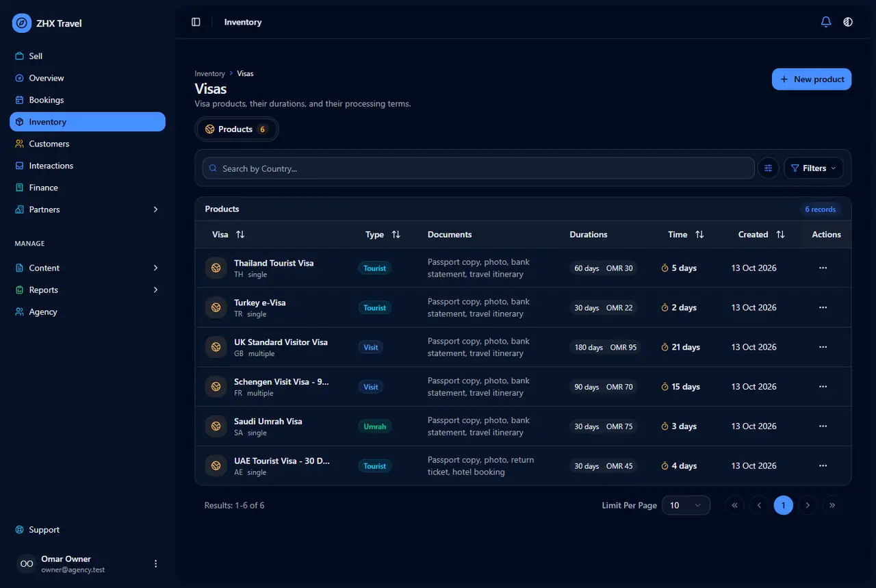The image size is (876, 588).
Task: Sort the table by Time column
Action: point(699,235)
